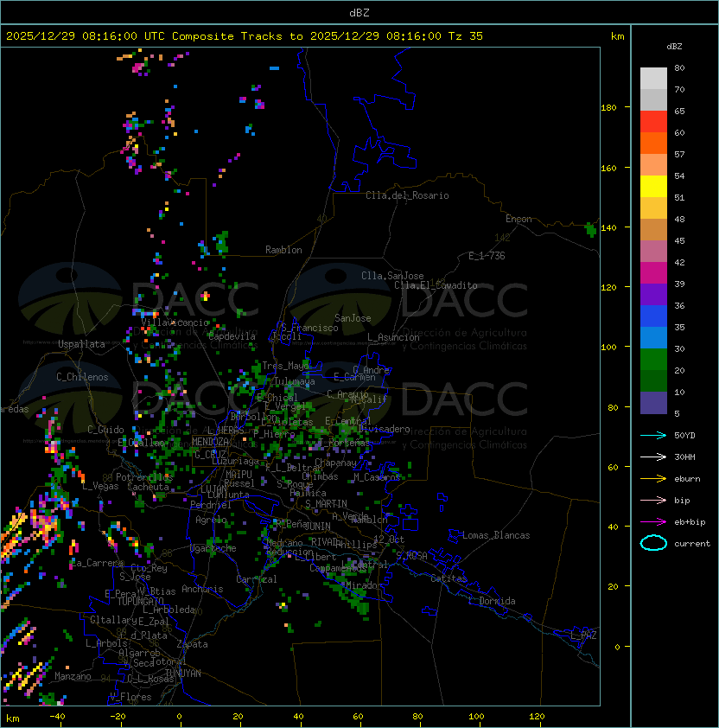
Task: Click the Lomas_Blancas place label
Action: click(496, 536)
